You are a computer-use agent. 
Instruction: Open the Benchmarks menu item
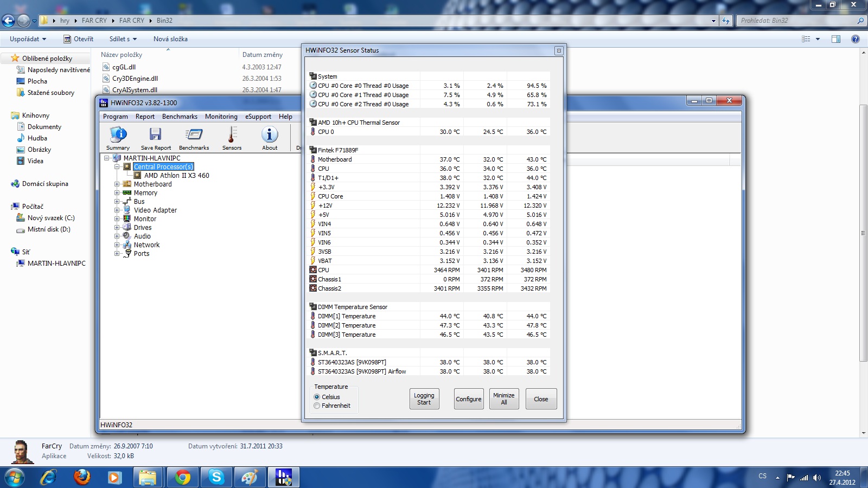tap(180, 117)
